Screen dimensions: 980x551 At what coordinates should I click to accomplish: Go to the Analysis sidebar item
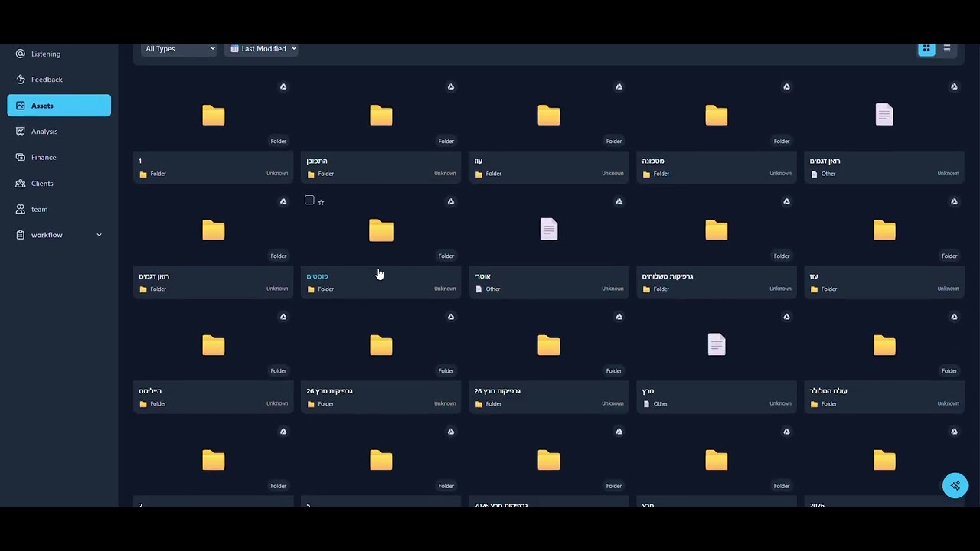coord(59,132)
